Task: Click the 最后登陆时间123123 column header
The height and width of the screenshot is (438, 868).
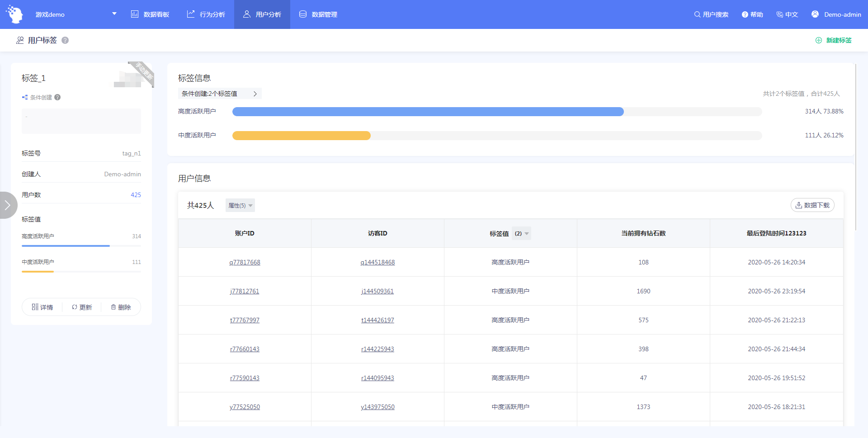Action: pyautogui.click(x=776, y=233)
